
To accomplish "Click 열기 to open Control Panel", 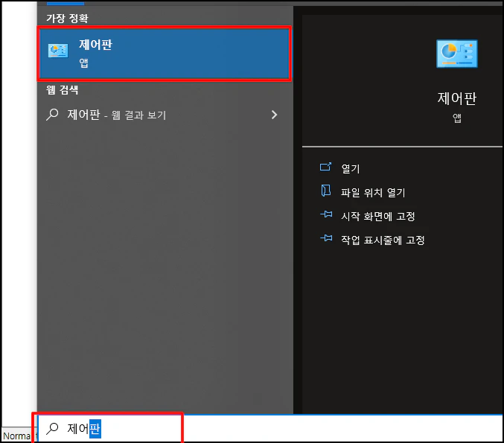I will [x=351, y=168].
